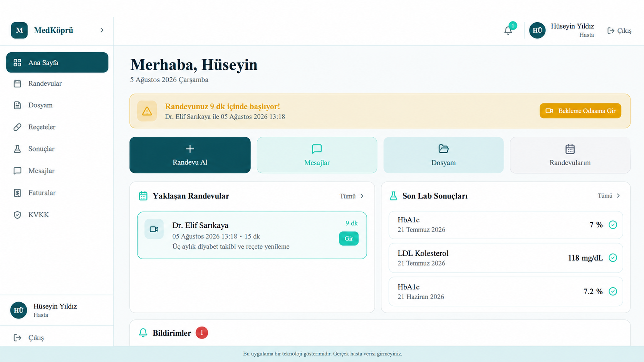Viewport: 644px width, 362px height.
Task: Click flask icon beside Son Lab Sonuçları
Action: click(x=393, y=196)
